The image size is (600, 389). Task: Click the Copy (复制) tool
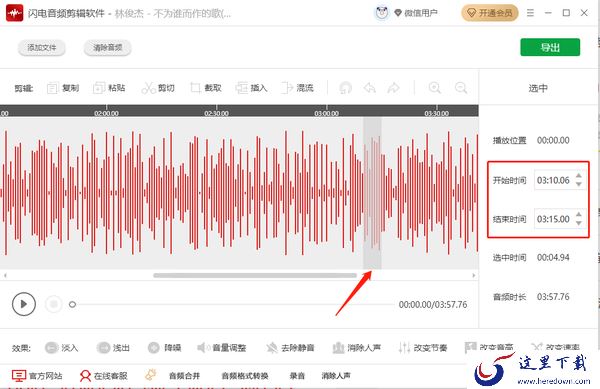[x=62, y=88]
